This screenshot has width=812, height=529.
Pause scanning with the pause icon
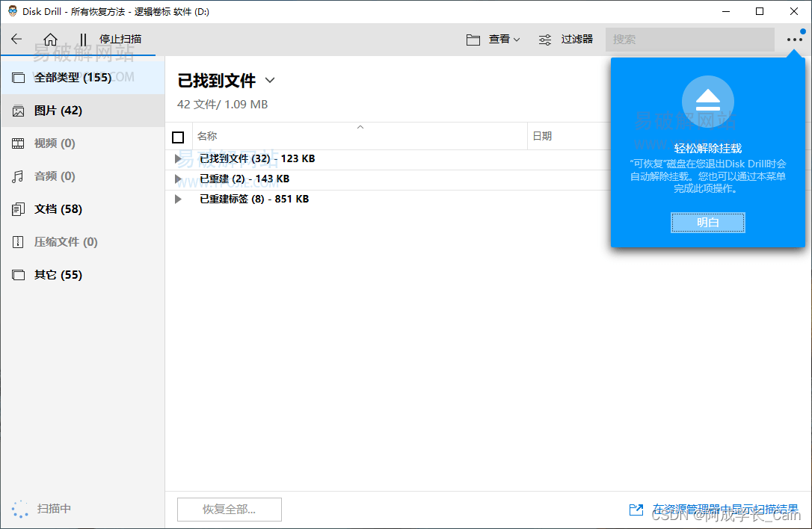coord(83,40)
